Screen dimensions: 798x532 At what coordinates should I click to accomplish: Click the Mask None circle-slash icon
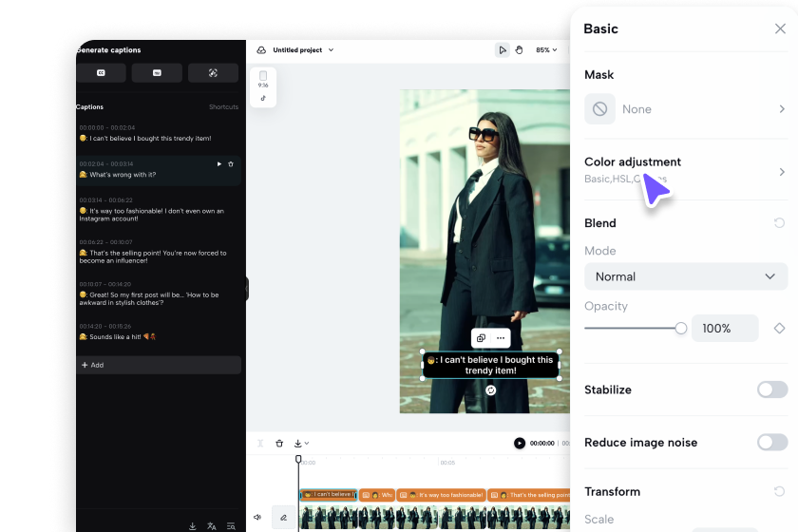[599, 109]
